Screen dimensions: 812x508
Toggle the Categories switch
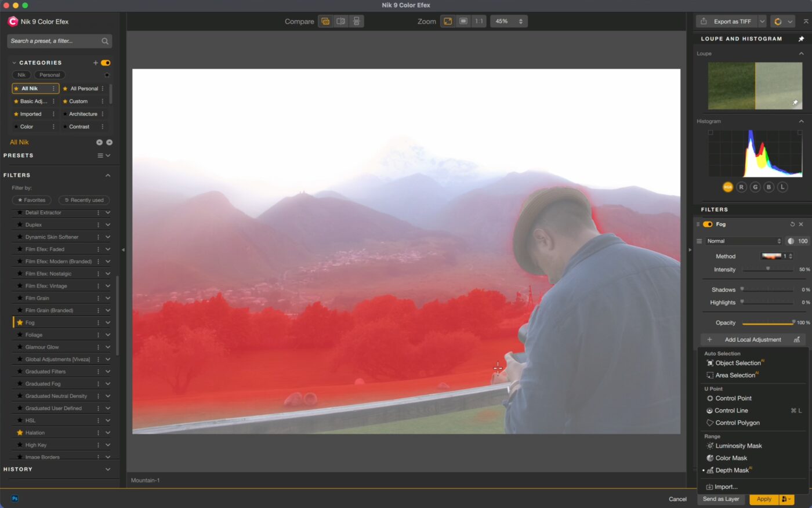pos(106,63)
